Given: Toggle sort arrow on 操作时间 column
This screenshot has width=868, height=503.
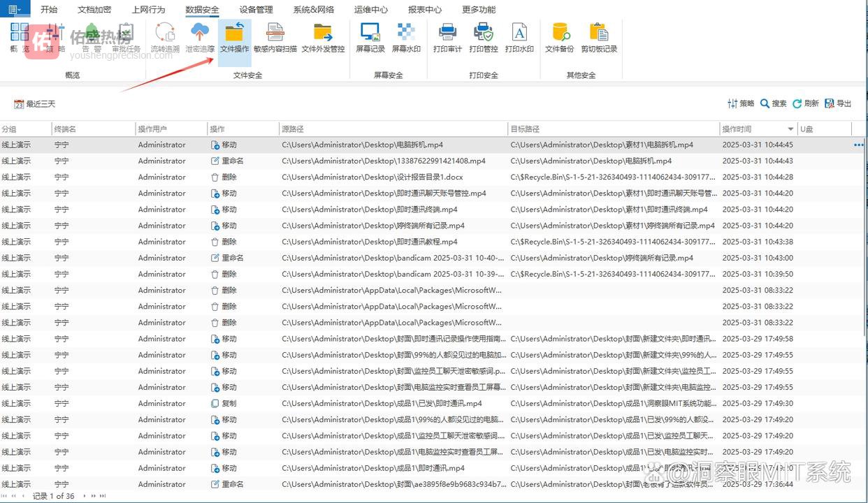Looking at the screenshot, I should 790,129.
